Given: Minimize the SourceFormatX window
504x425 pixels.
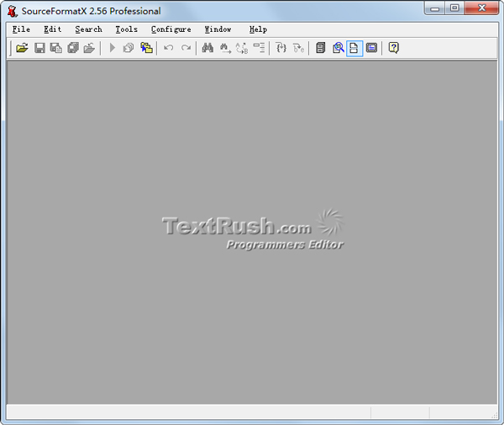Looking at the screenshot, I should coord(434,8).
